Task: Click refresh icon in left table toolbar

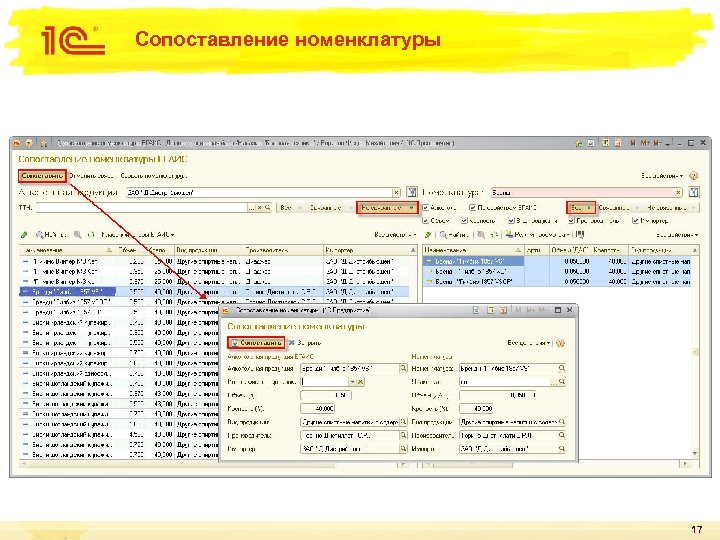Action: pyautogui.click(x=91, y=235)
